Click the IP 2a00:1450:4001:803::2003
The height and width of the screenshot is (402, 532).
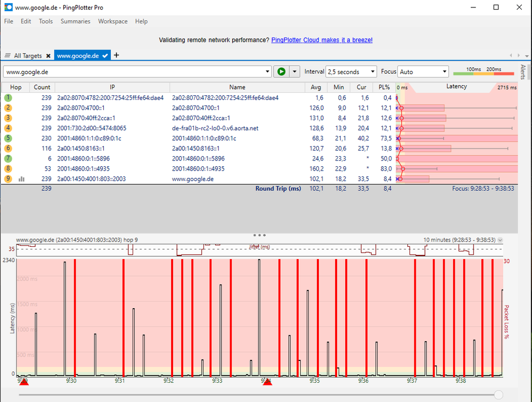tap(91, 179)
